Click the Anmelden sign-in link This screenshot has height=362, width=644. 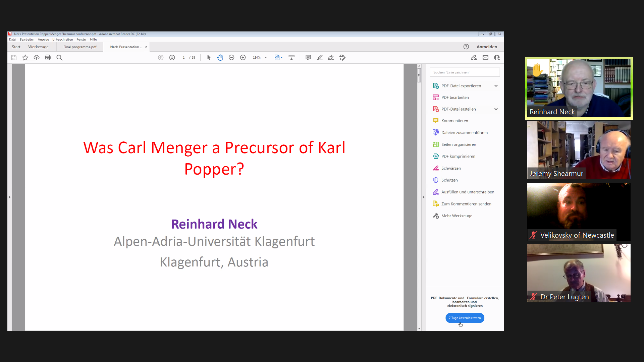(x=487, y=47)
